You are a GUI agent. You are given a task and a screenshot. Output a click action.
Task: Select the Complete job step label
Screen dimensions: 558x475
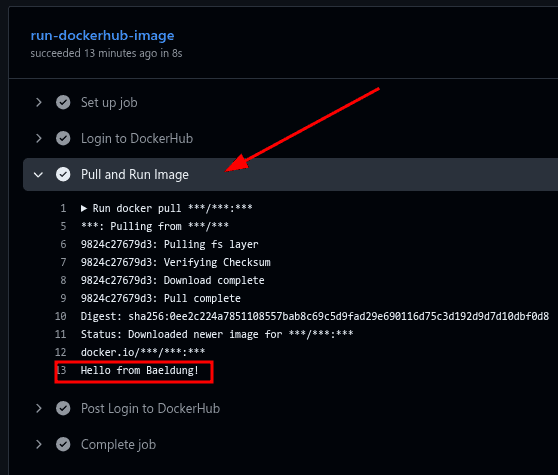118,445
